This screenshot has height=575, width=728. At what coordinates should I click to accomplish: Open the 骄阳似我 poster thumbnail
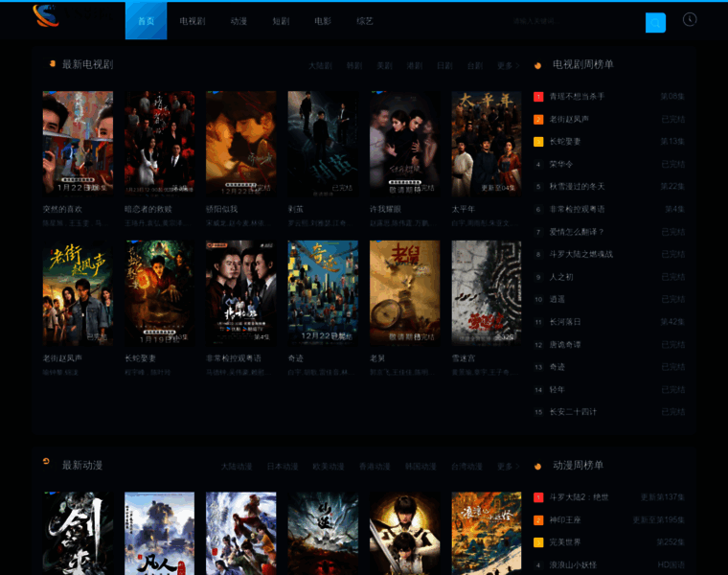pos(241,143)
